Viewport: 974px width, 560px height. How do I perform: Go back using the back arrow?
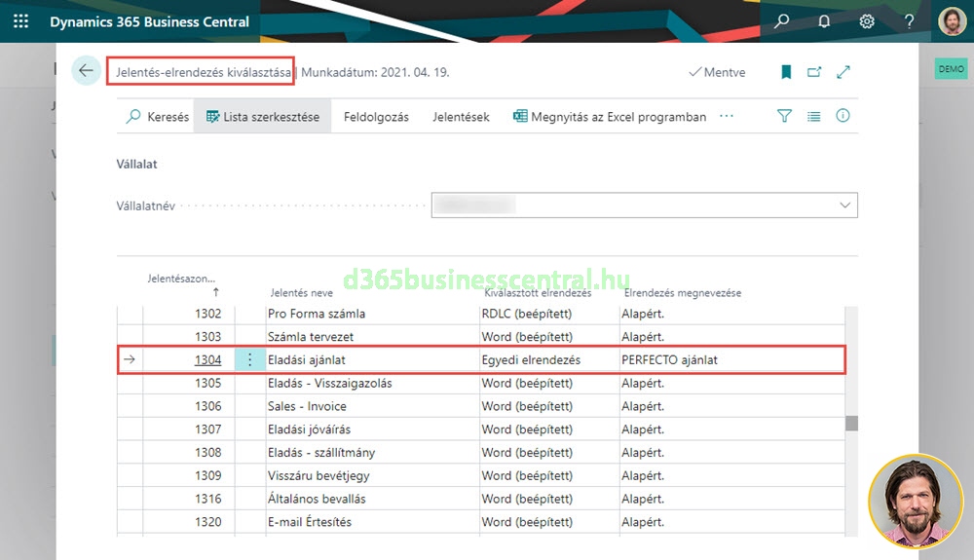(86, 71)
